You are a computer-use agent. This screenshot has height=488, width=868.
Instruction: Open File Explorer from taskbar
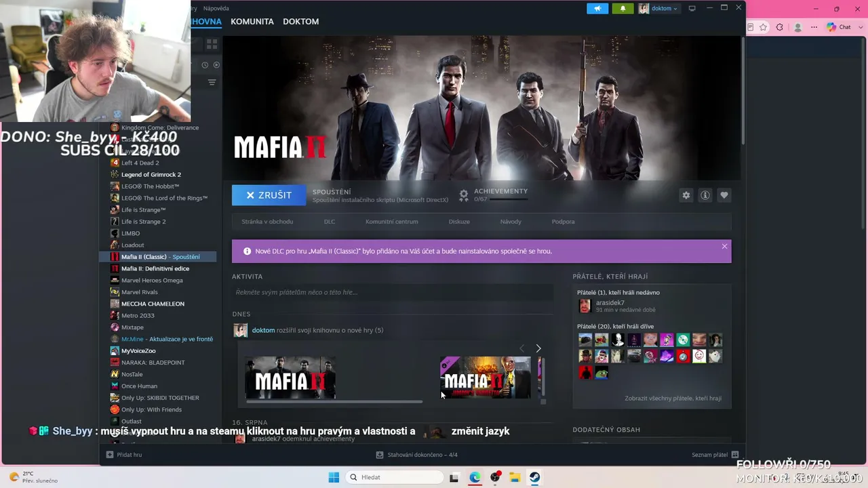[515, 477]
